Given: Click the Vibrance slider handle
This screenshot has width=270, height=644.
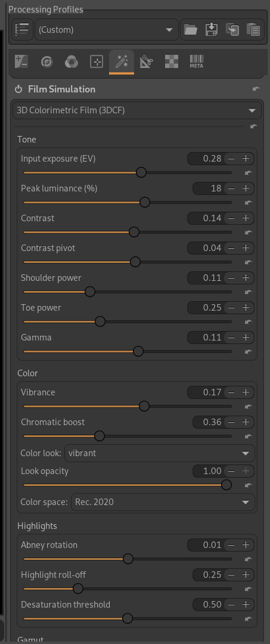Looking at the screenshot, I should click(x=144, y=406).
